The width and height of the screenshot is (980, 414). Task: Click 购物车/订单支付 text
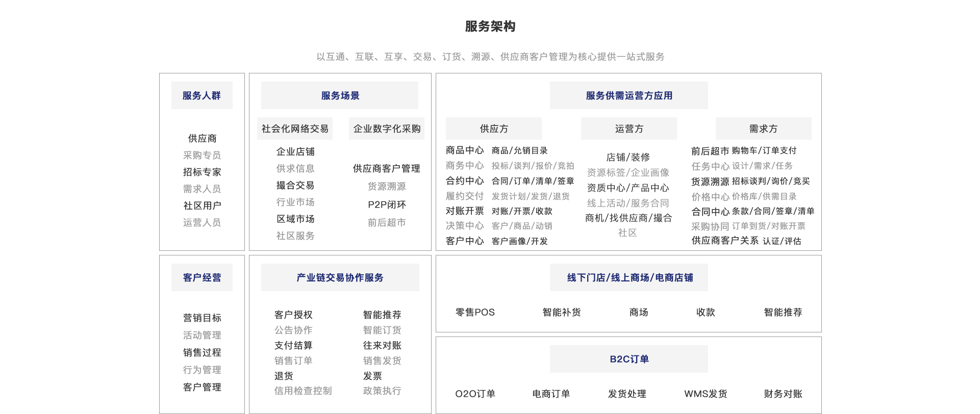(x=764, y=150)
